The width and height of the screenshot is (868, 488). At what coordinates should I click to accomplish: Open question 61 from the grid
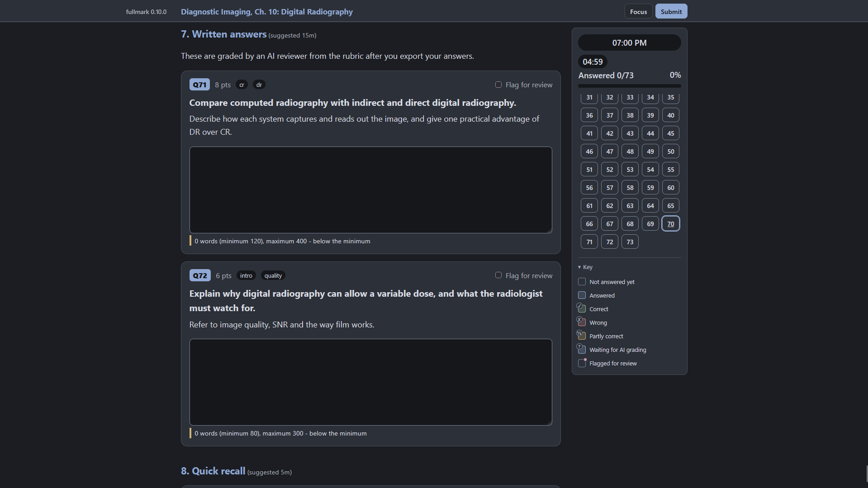click(589, 205)
